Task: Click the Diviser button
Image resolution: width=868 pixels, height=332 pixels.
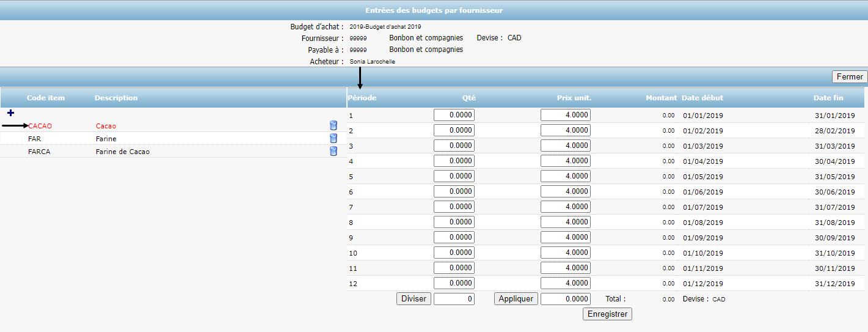Action: point(414,299)
